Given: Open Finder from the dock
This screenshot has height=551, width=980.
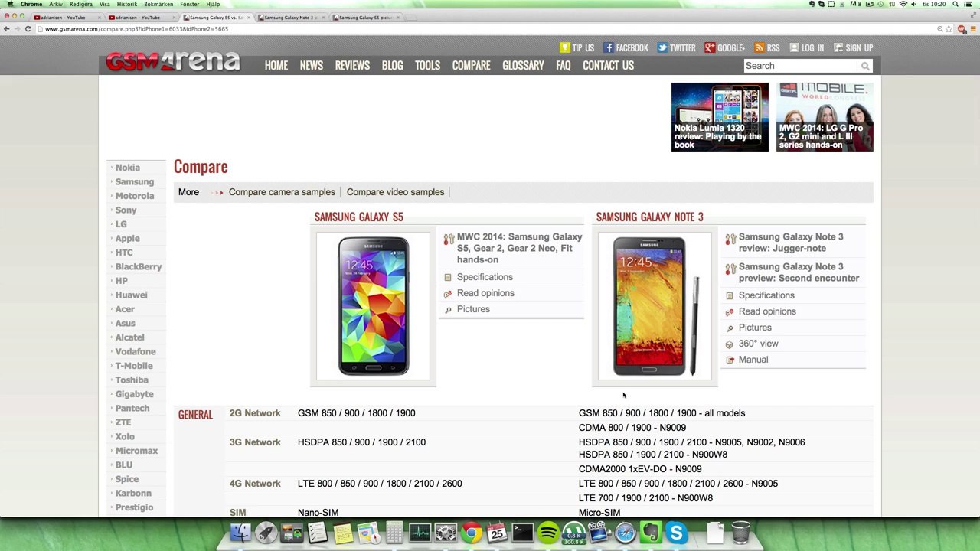Looking at the screenshot, I should point(240,533).
